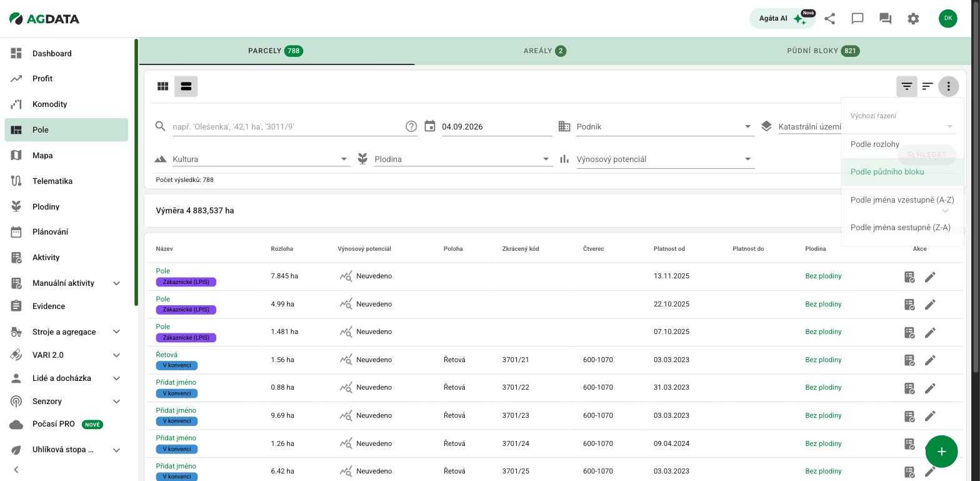The width and height of the screenshot is (980, 481).
Task: Go to Dashboard in the sidebar
Action: [66, 54]
